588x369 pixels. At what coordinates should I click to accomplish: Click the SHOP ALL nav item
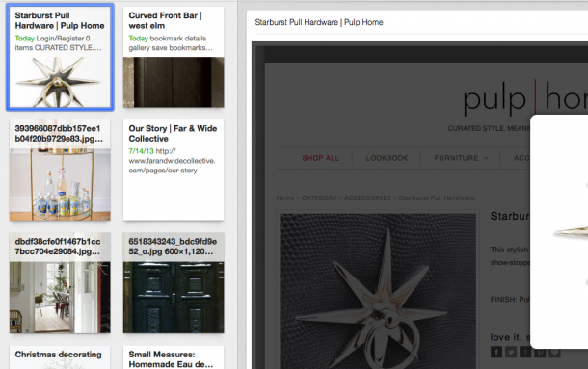(321, 158)
